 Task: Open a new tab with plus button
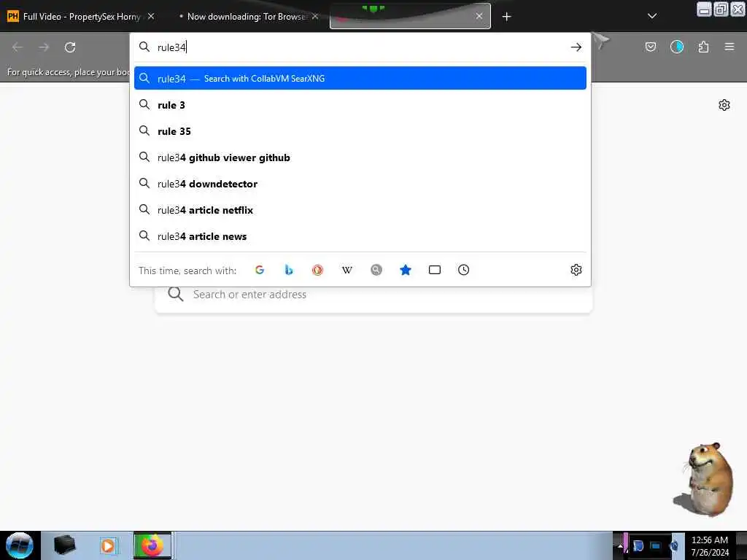[x=506, y=17]
